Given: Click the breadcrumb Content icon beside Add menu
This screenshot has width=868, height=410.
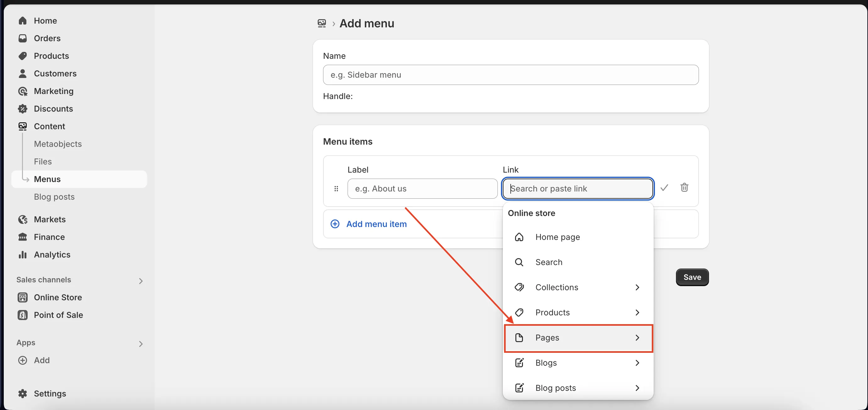Looking at the screenshot, I should [322, 23].
